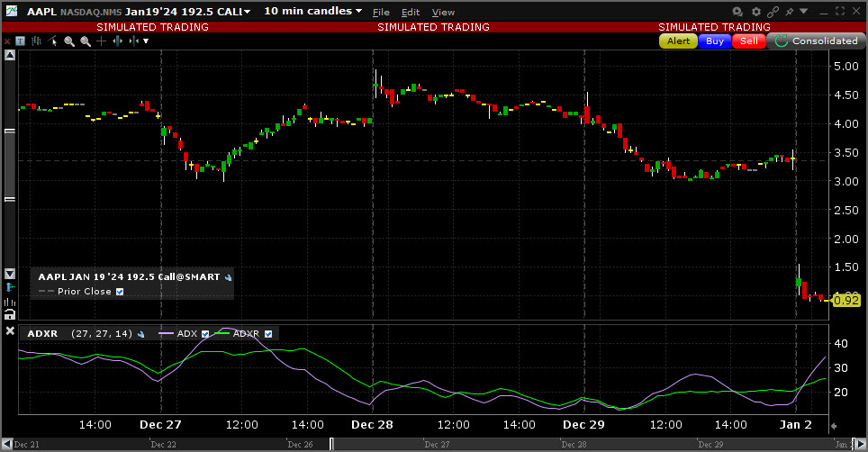Click the Dec 29 date label
The width and height of the screenshot is (868, 452).
[x=583, y=424]
